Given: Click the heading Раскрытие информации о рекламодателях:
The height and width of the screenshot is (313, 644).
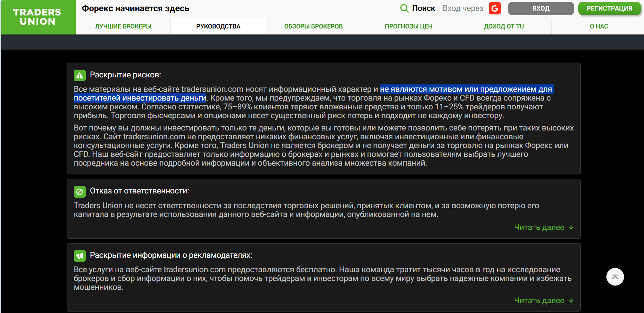Looking at the screenshot, I should (x=171, y=255).
